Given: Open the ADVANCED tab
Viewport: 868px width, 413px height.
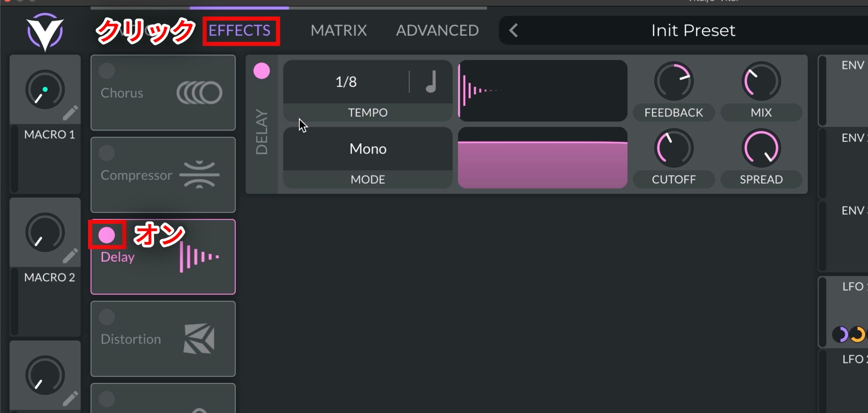Looking at the screenshot, I should click(437, 30).
